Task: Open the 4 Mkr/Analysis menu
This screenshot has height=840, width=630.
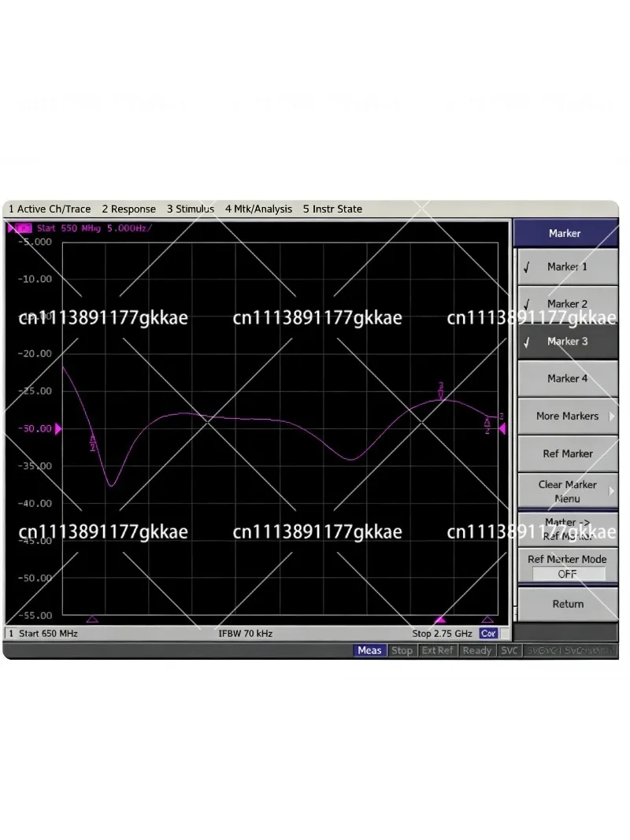Action: tap(258, 209)
